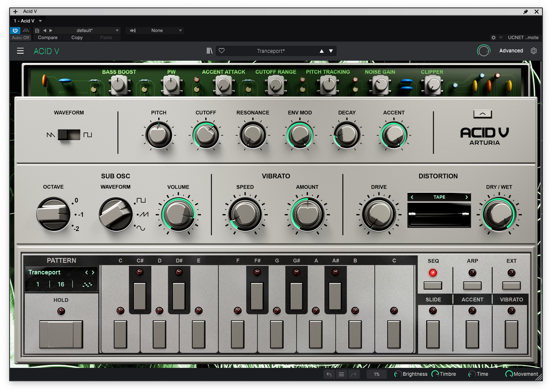
Task: Click the Timbre macro knob
Action: pos(435,374)
